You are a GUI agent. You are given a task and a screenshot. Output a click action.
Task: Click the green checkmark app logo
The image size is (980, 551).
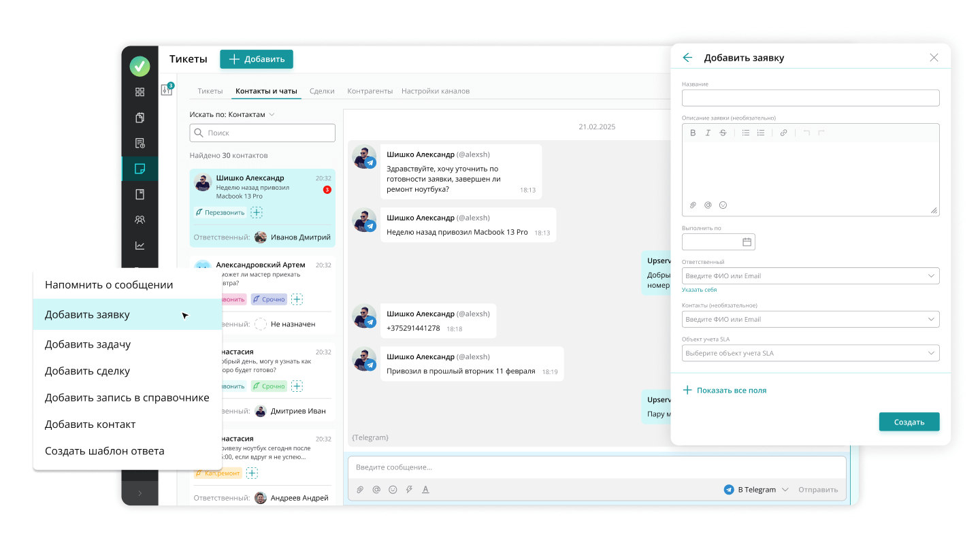140,66
